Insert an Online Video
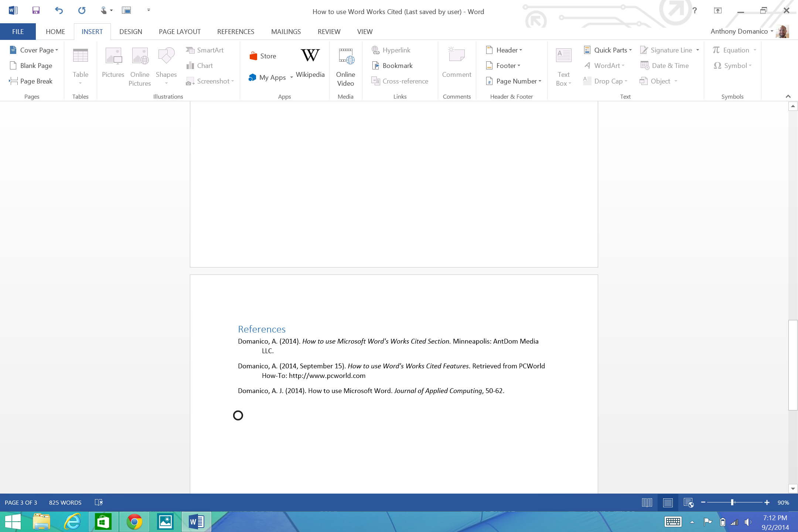798x532 pixels. pos(345,65)
